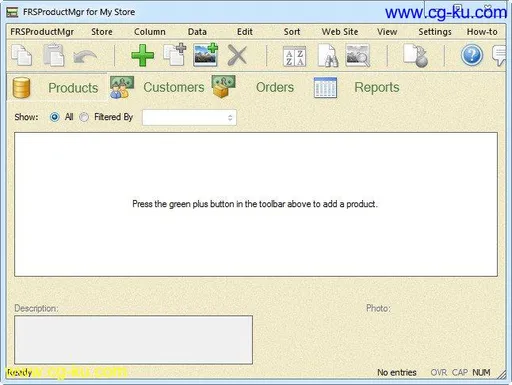Click the Products database cylinder icon
The height and width of the screenshot is (385, 512).
tap(21, 88)
